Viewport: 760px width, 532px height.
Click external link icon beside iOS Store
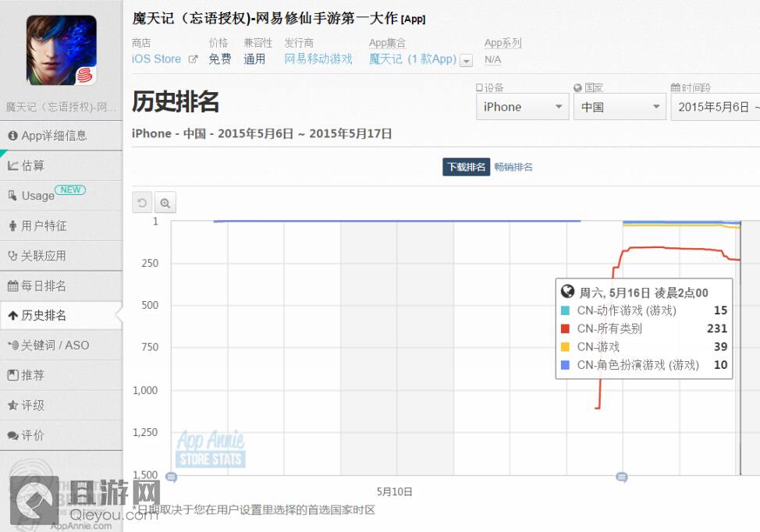(x=193, y=59)
